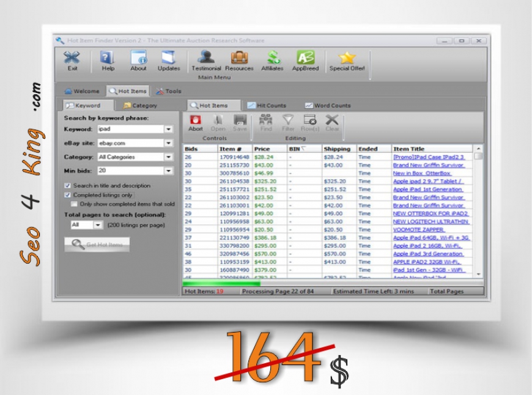Screen dimensions: 532x395
Task: Switch to the Category search tab
Action: click(x=140, y=106)
